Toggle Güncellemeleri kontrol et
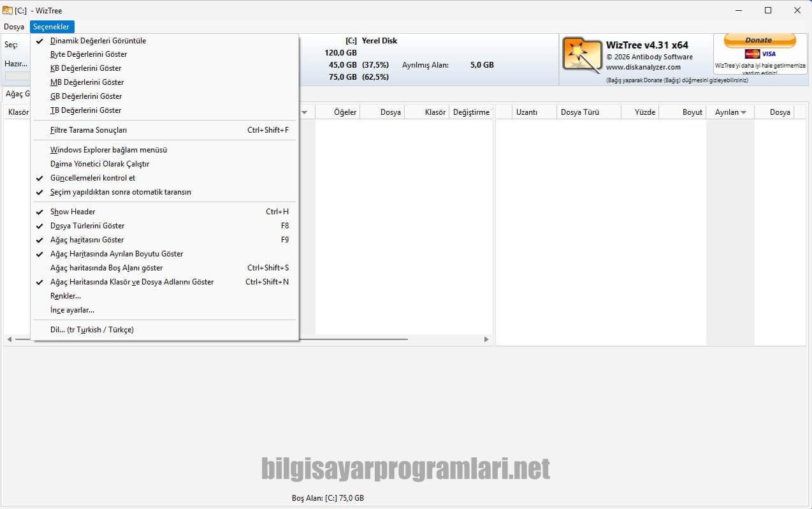 coord(164,178)
